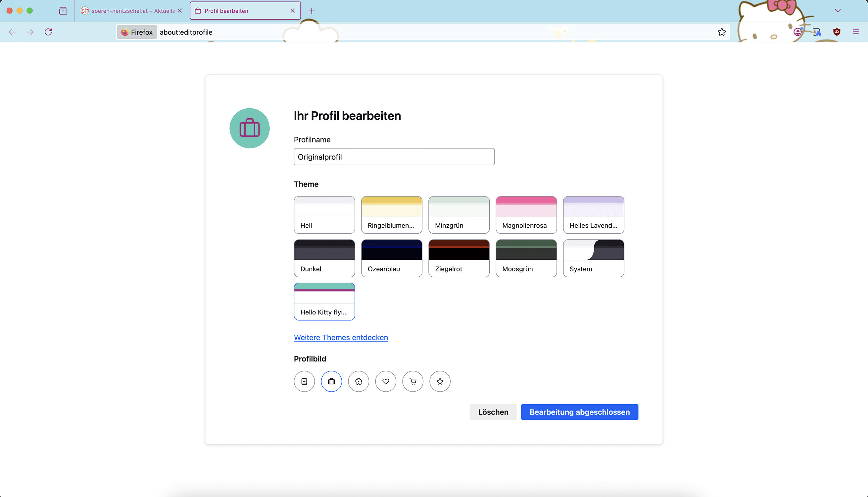Select the Ozeanblau theme card
Screen dimensions: 868x497
392,258
